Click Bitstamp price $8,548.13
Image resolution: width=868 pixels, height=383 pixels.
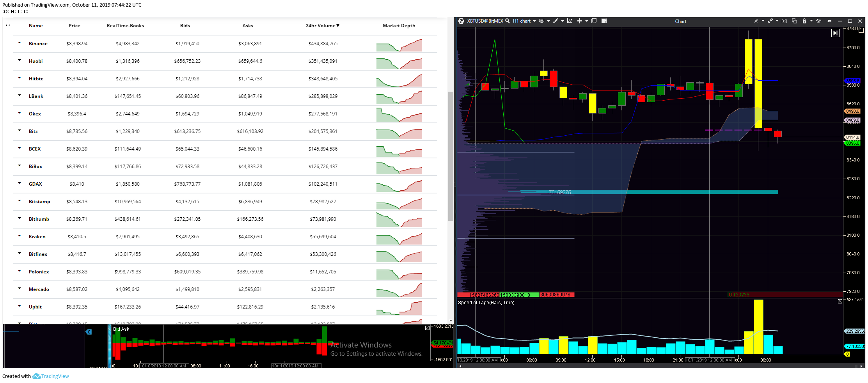click(x=77, y=202)
